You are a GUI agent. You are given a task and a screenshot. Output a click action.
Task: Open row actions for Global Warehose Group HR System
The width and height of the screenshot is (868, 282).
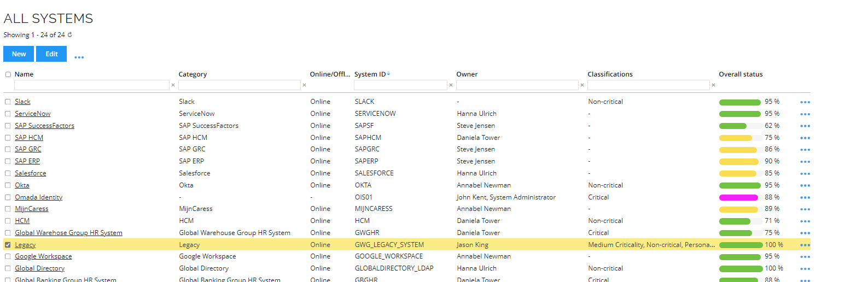coord(805,233)
